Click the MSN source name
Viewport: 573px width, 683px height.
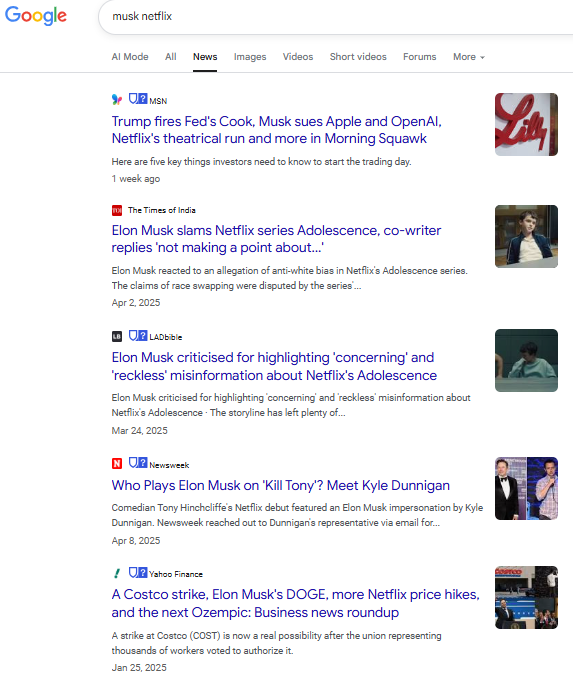[x=158, y=101]
